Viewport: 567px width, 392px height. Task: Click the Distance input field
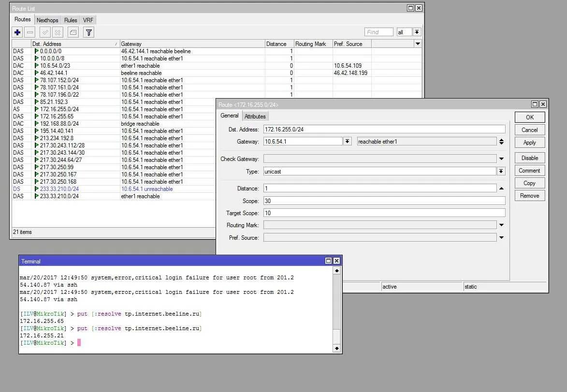point(379,189)
